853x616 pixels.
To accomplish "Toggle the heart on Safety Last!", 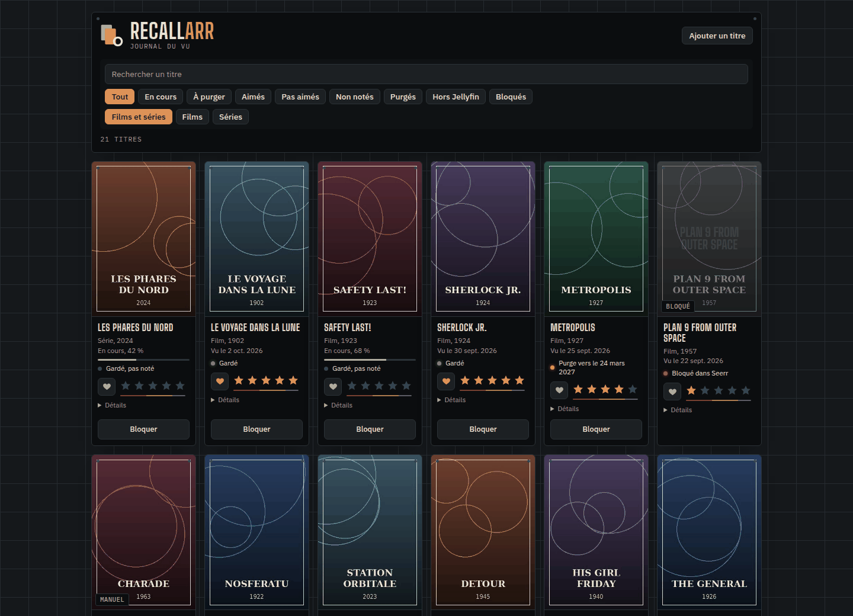I will pyautogui.click(x=333, y=387).
